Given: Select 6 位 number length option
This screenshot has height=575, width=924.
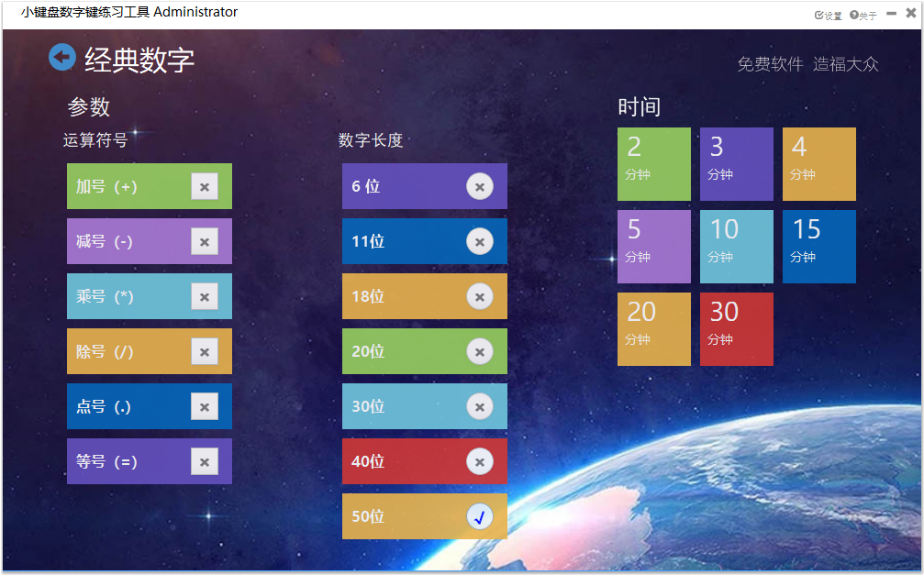Looking at the screenshot, I should pos(424,186).
